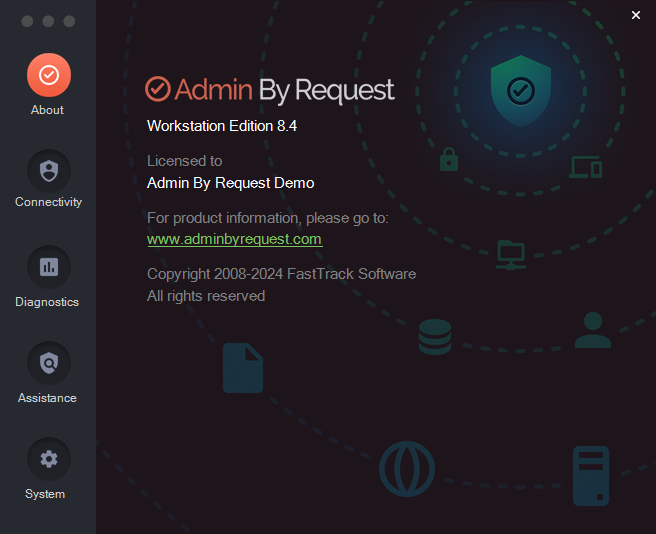Click the 'Workstation Edition 8.4' text
The height and width of the screenshot is (534, 656).
(222, 126)
